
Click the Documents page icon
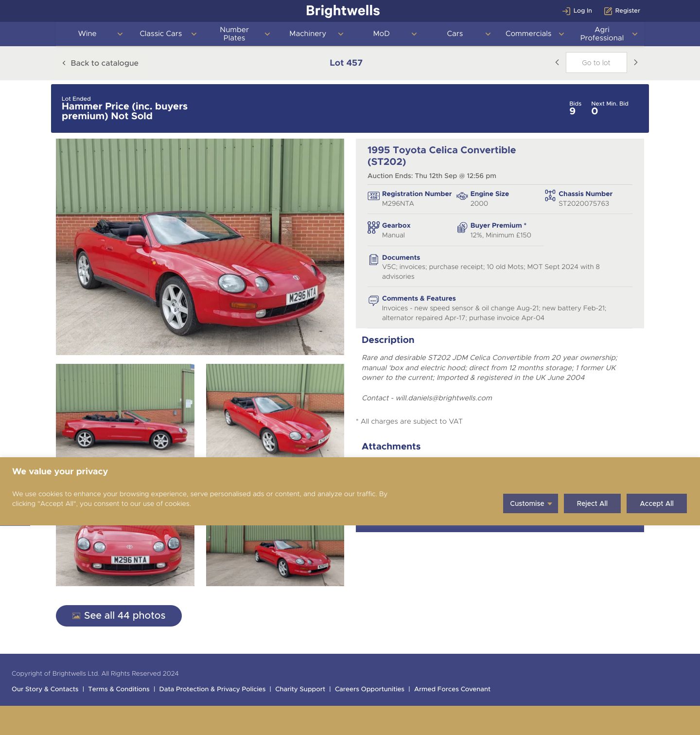click(373, 260)
